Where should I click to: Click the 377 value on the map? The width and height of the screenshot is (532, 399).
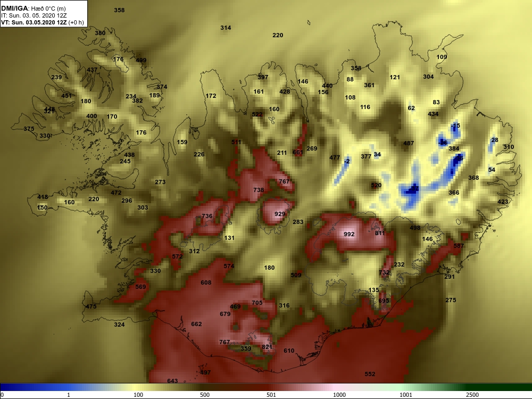[x=366, y=156]
